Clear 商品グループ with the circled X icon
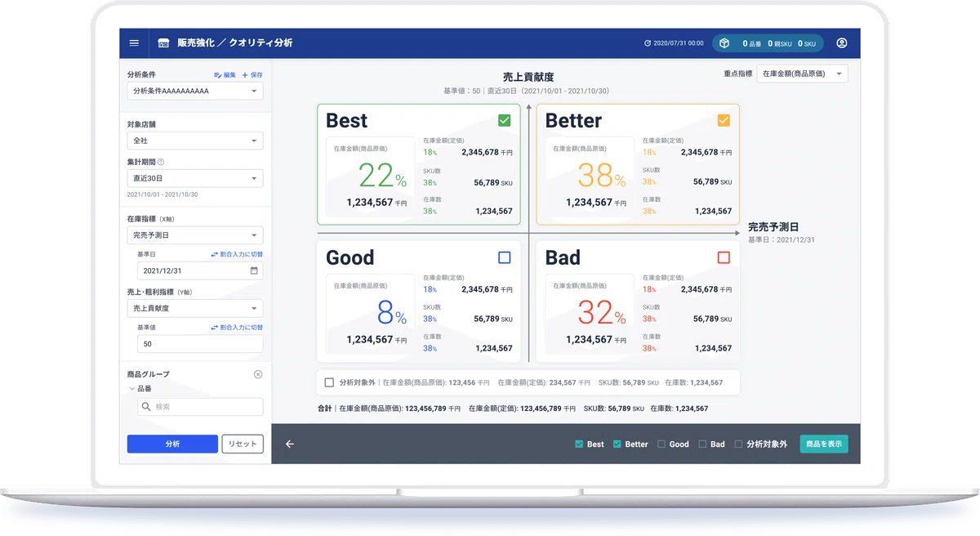The width and height of the screenshot is (980, 536). pos(258,374)
